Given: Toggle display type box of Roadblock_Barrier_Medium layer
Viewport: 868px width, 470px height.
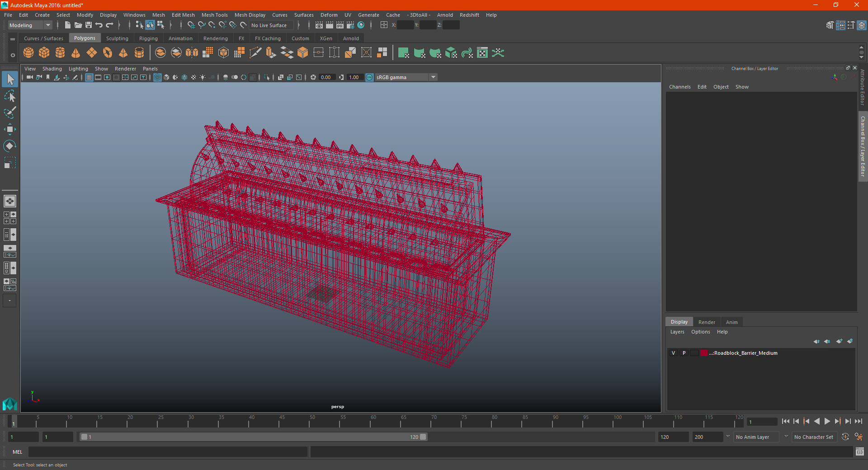Looking at the screenshot, I should point(694,353).
